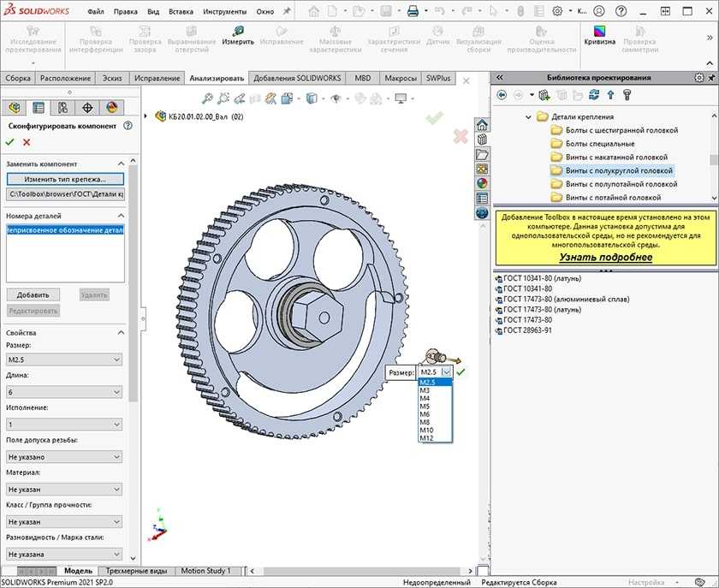Open the Длина length dropdown
Viewport: 719px width, 588px height.
point(64,392)
